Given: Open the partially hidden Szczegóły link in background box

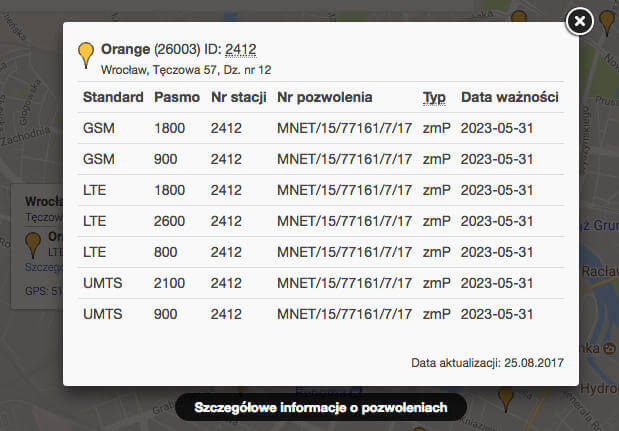Looking at the screenshot, I should (43, 267).
